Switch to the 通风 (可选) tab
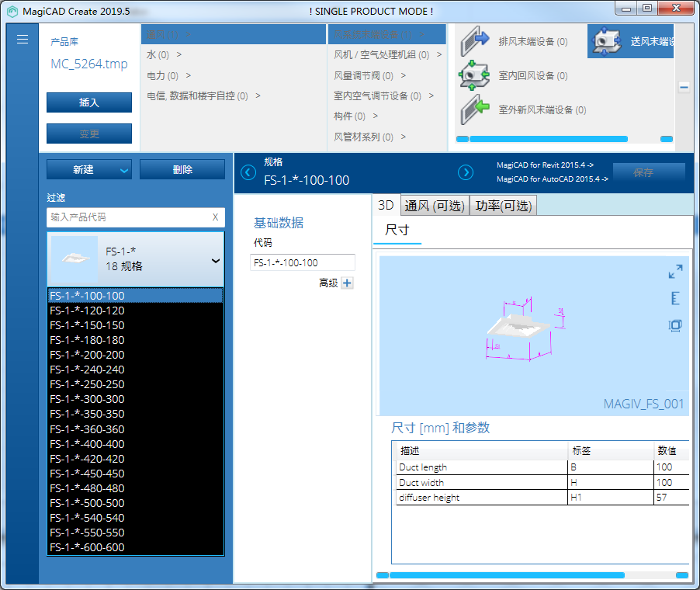This screenshot has width=700, height=590. [435, 206]
